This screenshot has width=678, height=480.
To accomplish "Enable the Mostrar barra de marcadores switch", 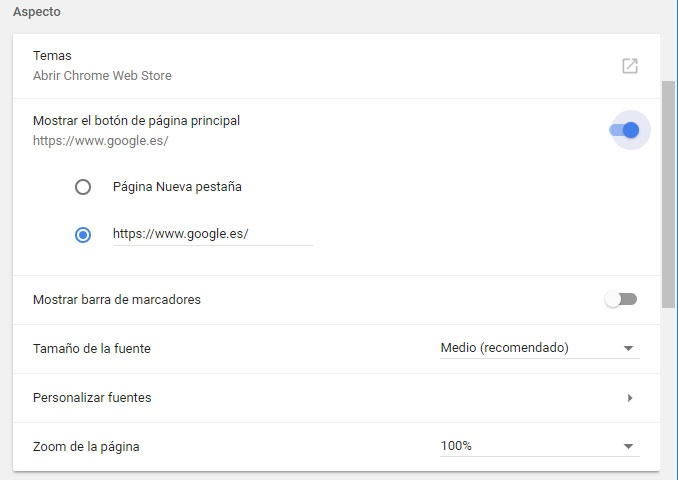I will [x=621, y=299].
